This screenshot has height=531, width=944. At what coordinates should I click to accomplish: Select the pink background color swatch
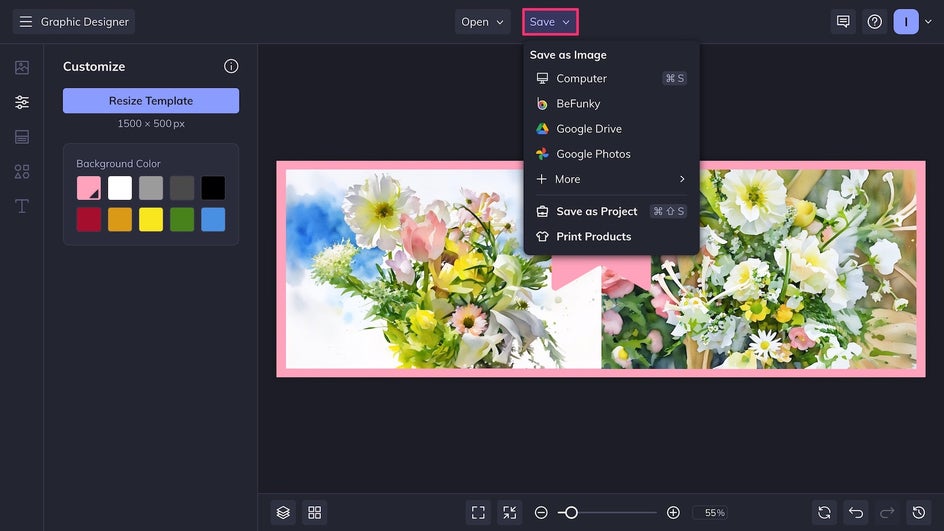(x=88, y=188)
